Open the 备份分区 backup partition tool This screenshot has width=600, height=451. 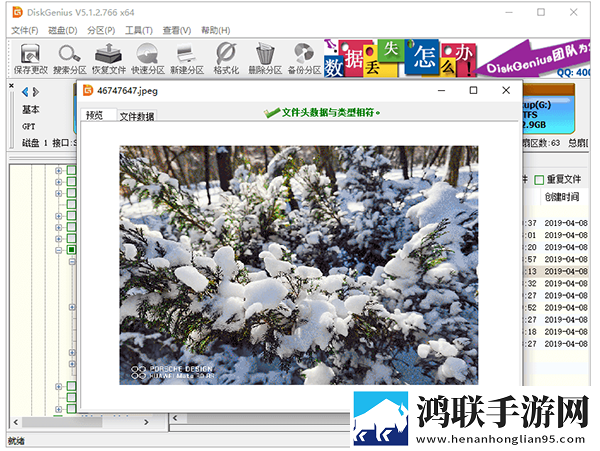tap(304, 59)
